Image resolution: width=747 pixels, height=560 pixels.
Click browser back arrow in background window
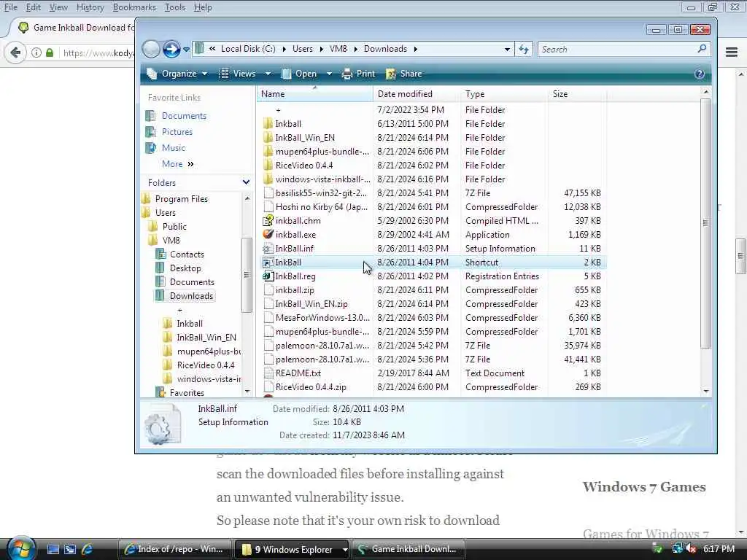click(15, 52)
